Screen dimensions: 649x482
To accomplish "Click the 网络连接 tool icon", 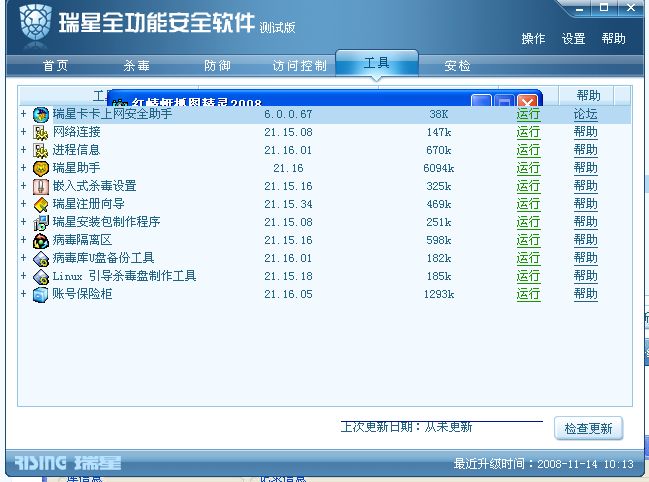I will [41, 133].
